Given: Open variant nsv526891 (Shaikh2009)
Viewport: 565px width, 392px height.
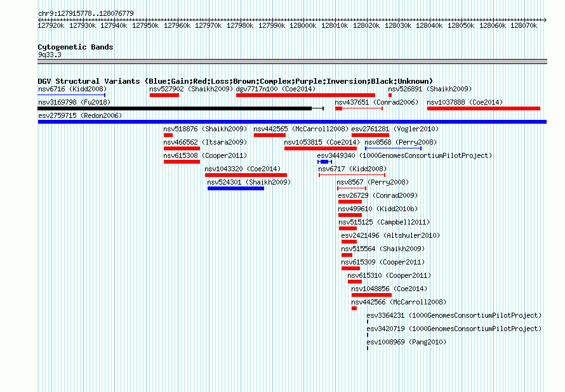Looking at the screenshot, I should [x=430, y=89].
